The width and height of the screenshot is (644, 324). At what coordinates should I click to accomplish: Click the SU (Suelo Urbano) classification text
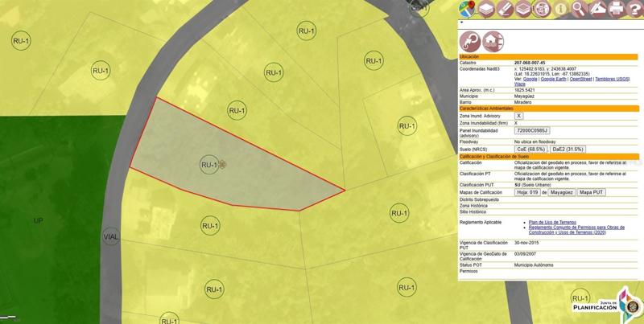[533, 185]
